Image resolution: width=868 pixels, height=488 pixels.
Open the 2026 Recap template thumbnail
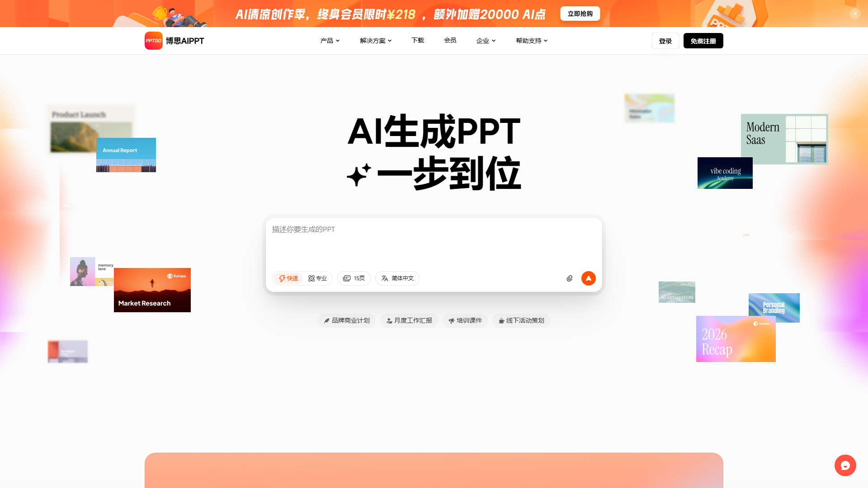[736, 339]
